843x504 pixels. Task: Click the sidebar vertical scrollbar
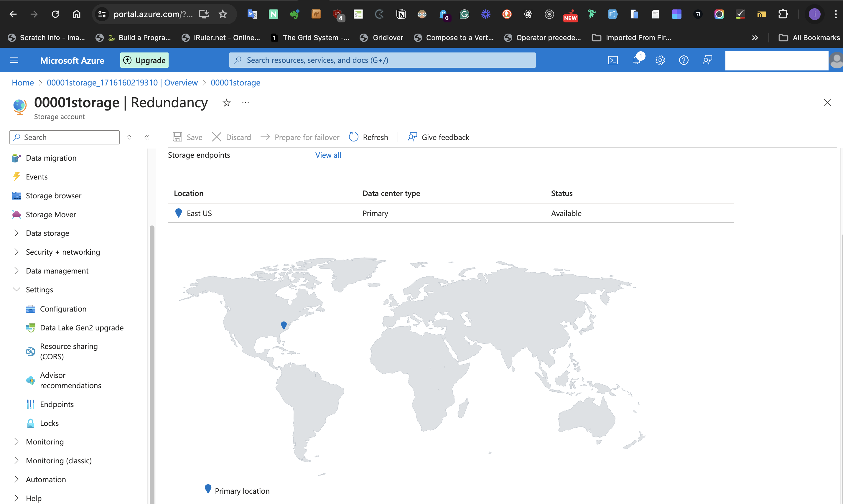(x=152, y=340)
